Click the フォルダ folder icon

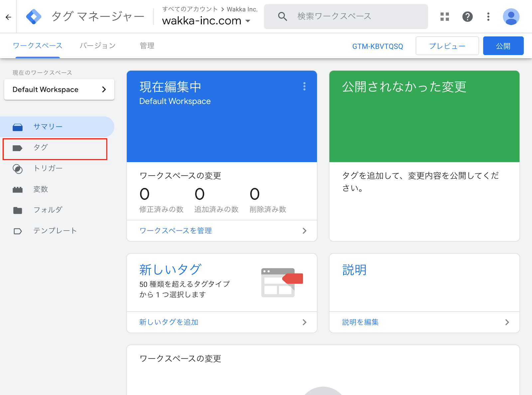(x=18, y=210)
